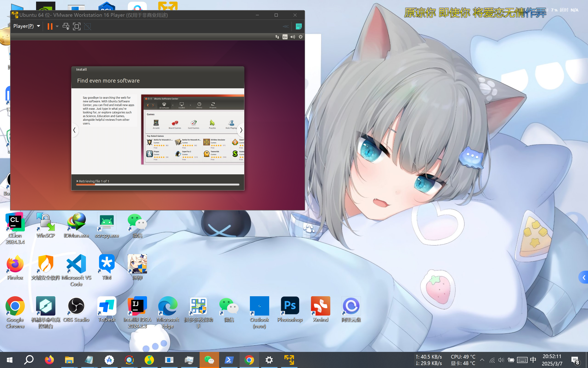Open the Microsoft Edge desktop shortcut
Viewport: 588px width, 368px height.
coord(168,312)
